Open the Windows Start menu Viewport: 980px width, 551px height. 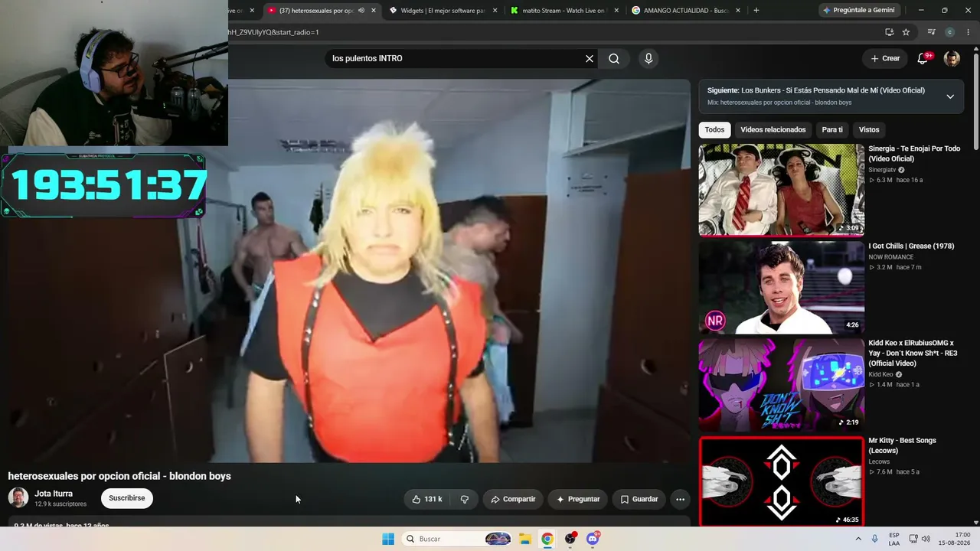click(x=388, y=539)
